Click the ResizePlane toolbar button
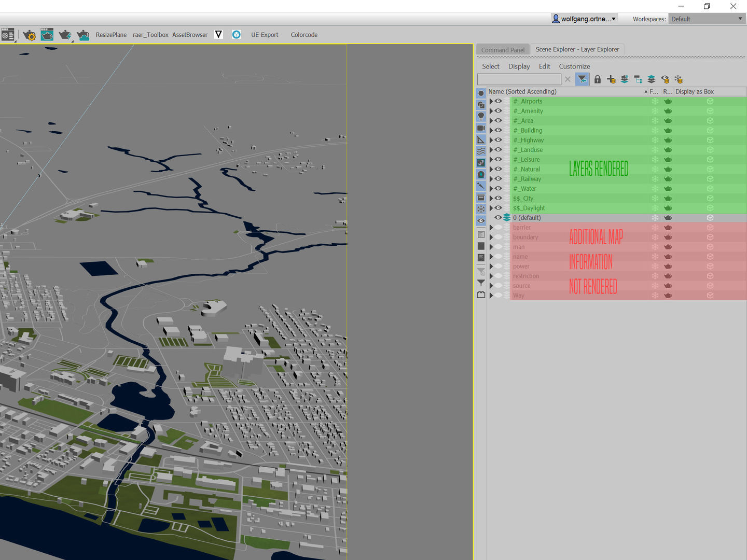Screen dimensions: 747x560 pyautogui.click(x=111, y=35)
